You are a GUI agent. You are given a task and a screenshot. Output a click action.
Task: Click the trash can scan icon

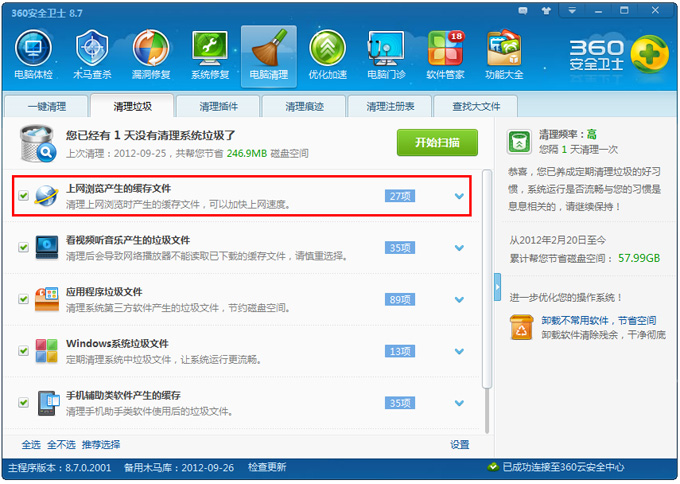coord(38,143)
